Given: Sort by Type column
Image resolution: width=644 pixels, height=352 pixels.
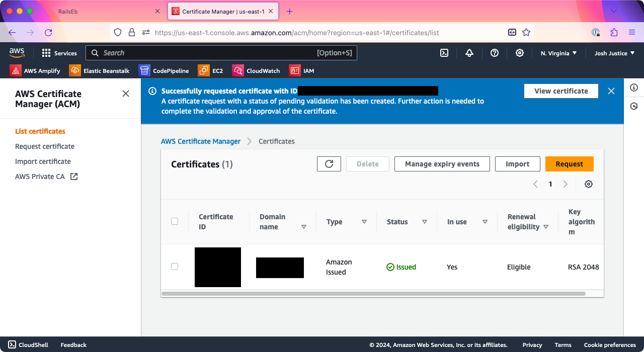Looking at the screenshot, I should pyautogui.click(x=364, y=222).
